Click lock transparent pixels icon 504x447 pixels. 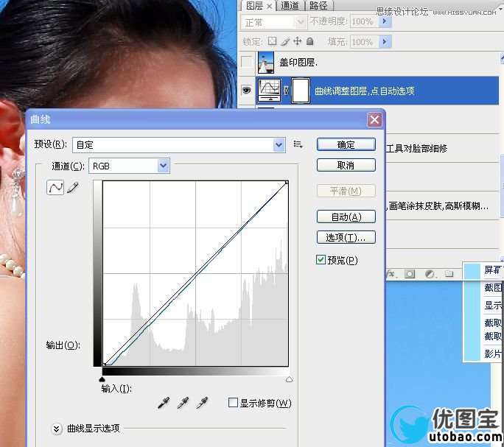click(272, 41)
